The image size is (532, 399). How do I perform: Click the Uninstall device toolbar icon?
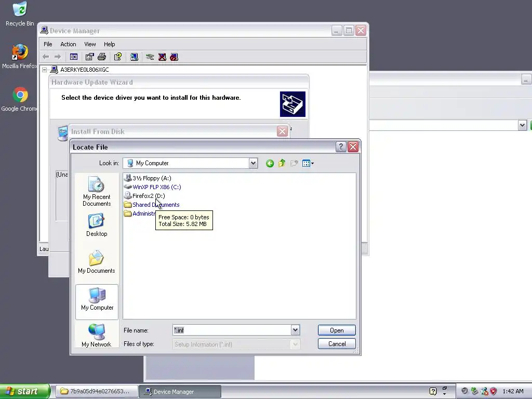click(162, 57)
